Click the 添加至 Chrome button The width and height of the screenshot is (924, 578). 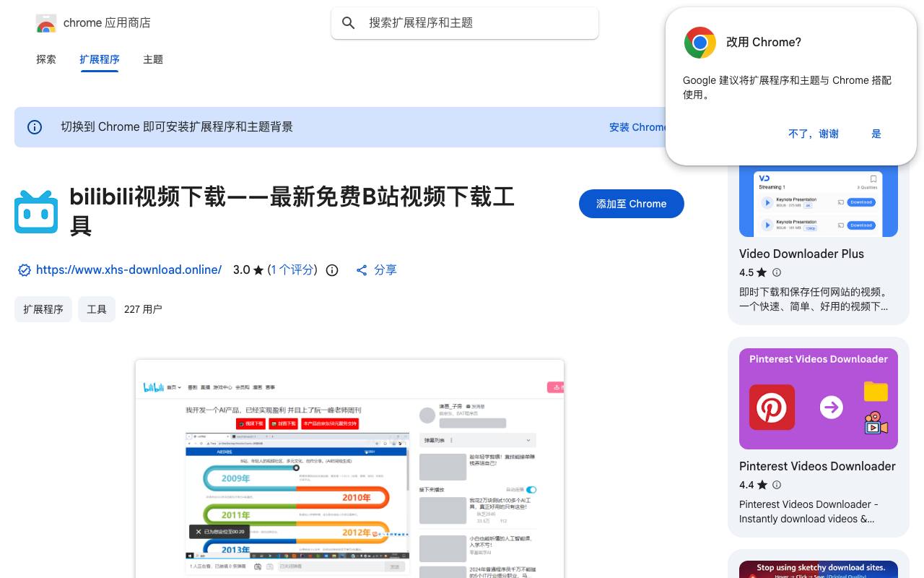click(632, 204)
